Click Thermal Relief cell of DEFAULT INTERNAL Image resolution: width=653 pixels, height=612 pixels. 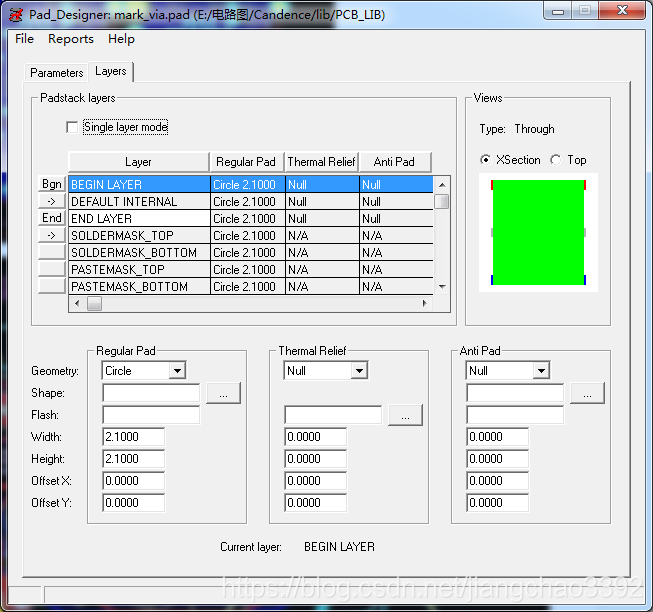tap(322, 202)
